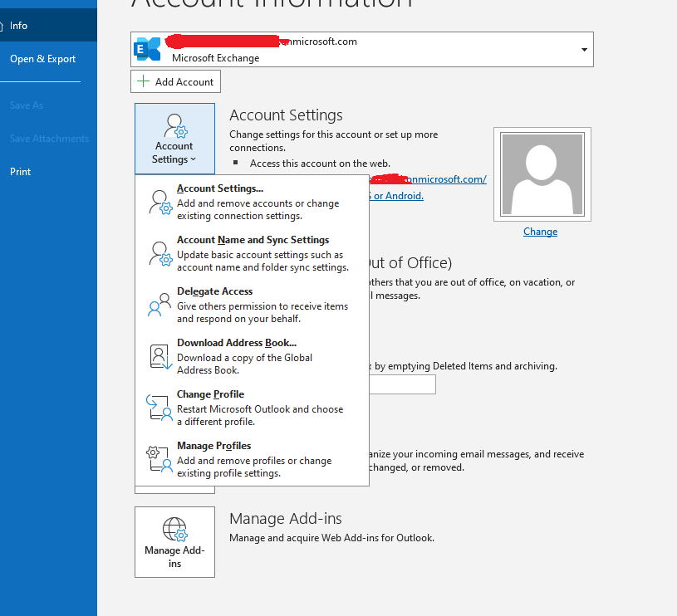This screenshot has width=677, height=616.
Task: Select Print in the backstage sidebar
Action: [48, 172]
